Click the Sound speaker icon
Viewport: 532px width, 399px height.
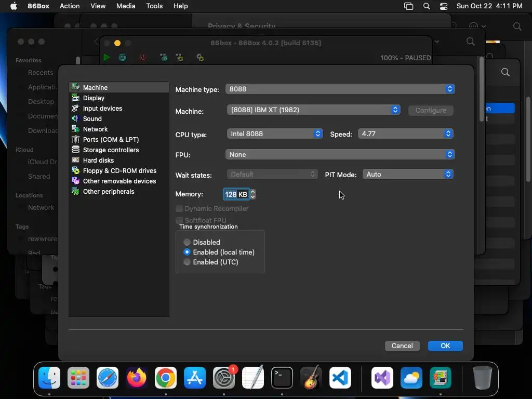(76, 118)
